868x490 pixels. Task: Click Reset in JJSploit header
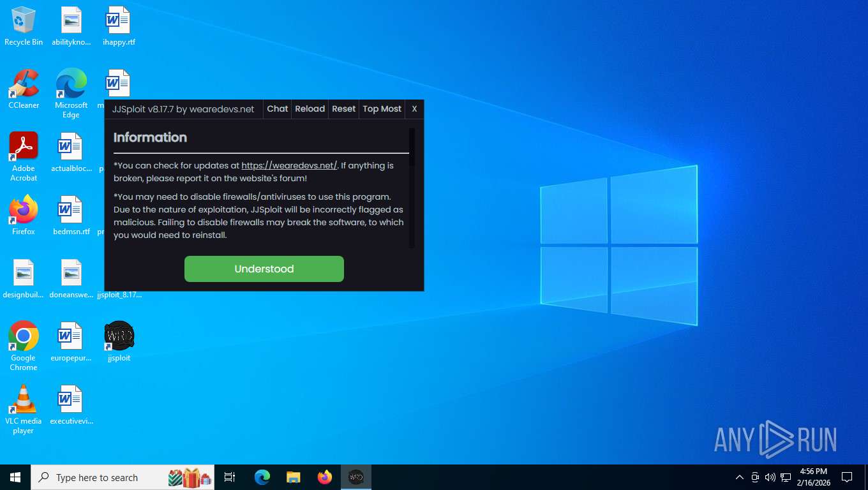pos(343,109)
